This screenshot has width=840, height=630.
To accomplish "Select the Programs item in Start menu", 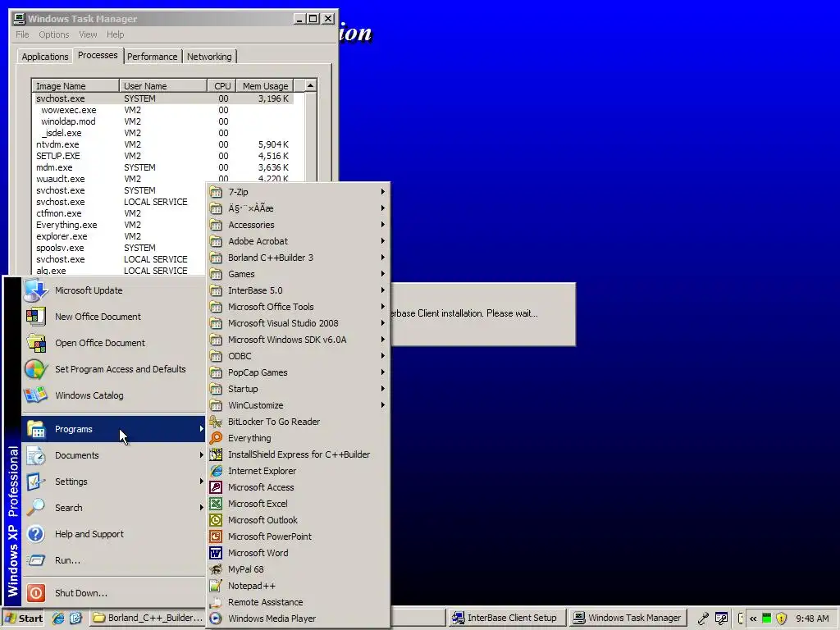I will point(113,429).
